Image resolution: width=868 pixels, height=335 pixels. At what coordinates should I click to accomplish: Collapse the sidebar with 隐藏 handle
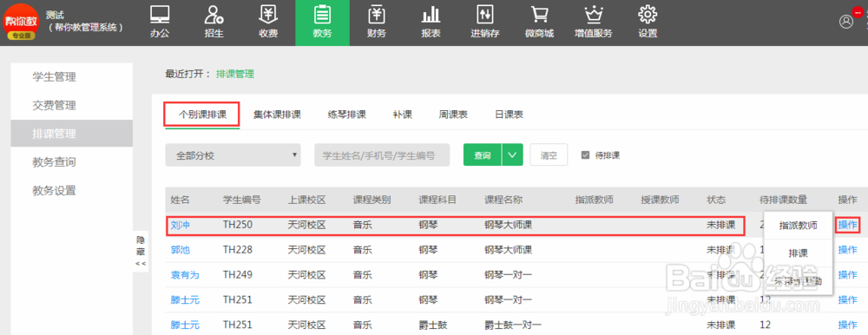click(x=141, y=252)
